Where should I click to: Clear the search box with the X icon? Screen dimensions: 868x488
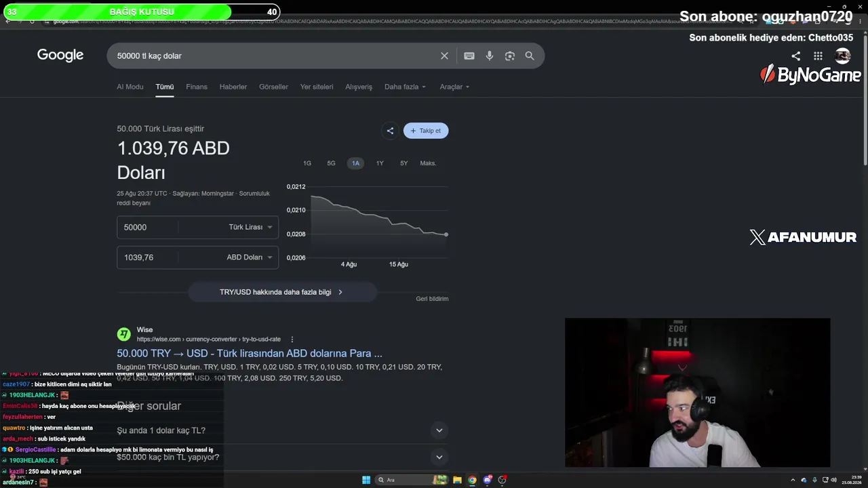(444, 56)
